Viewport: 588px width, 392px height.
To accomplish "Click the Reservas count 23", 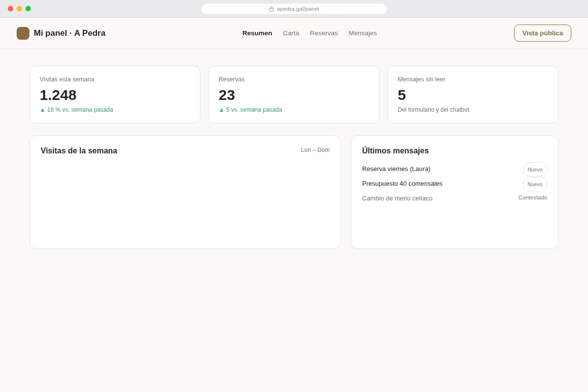I will (x=227, y=95).
